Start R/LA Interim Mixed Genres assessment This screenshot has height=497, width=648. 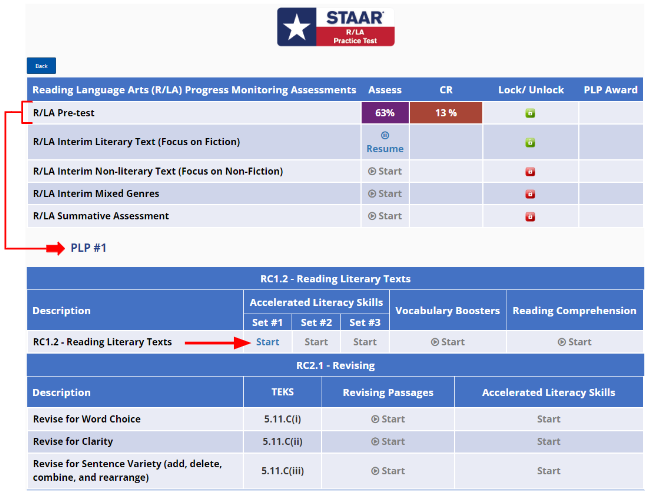[x=385, y=193]
